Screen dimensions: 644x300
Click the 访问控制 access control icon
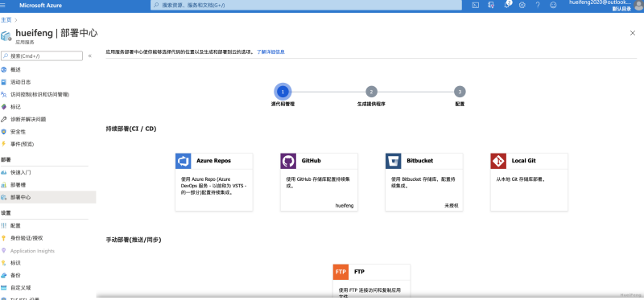click(4, 94)
